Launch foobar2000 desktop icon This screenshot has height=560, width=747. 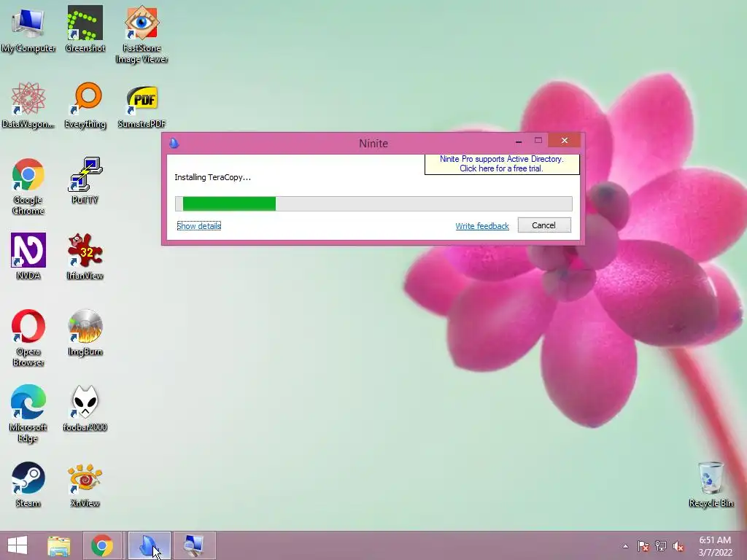coord(85,408)
